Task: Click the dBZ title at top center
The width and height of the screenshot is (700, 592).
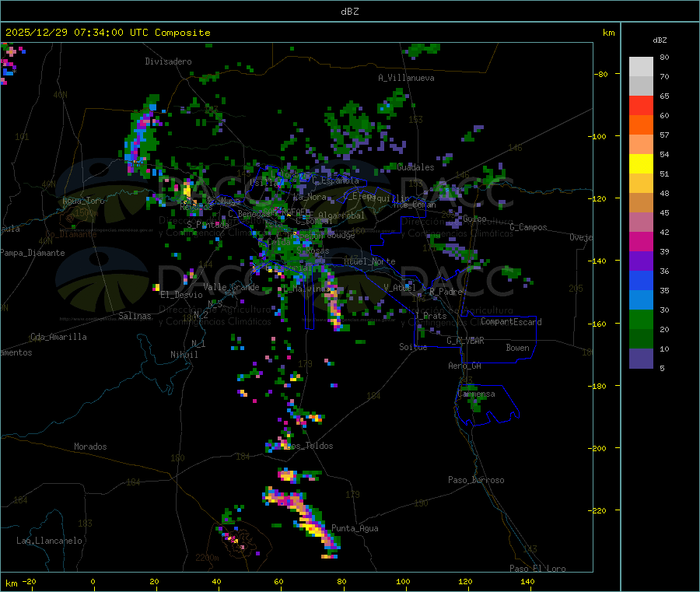Action: click(349, 12)
